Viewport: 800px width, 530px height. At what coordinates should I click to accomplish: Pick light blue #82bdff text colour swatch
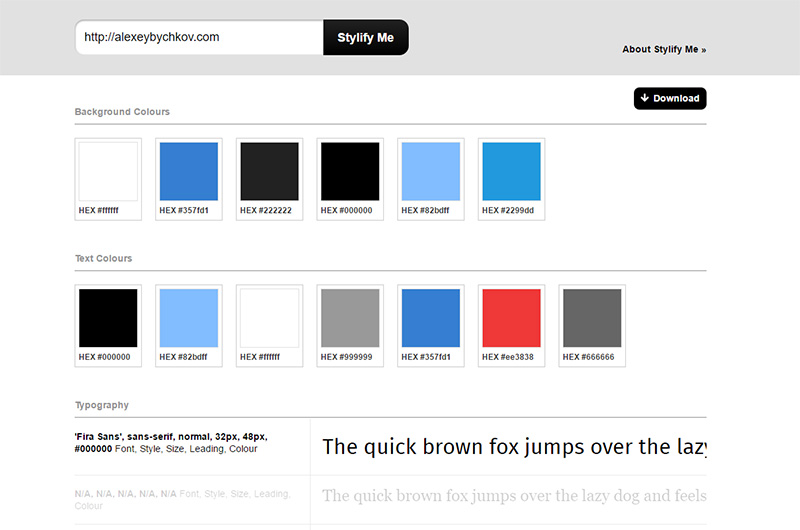[x=189, y=318]
